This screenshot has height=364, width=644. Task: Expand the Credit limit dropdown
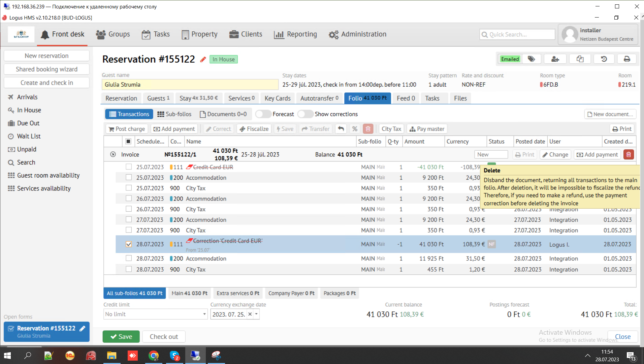point(204,314)
